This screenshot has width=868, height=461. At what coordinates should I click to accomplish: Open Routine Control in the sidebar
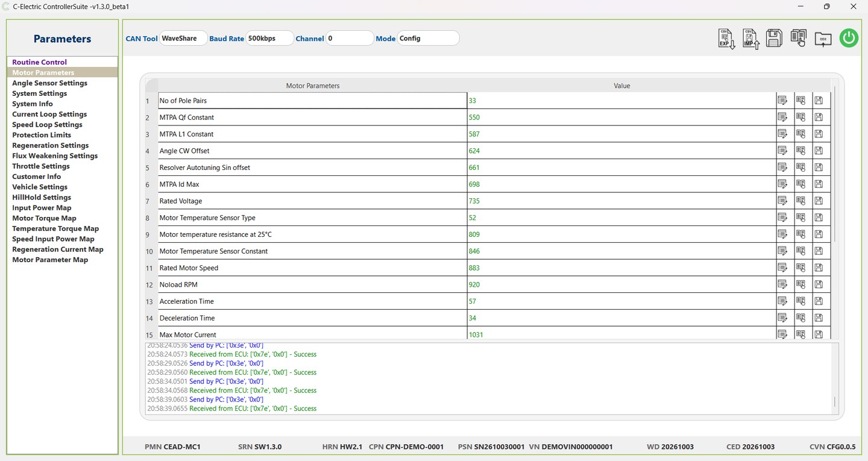coord(40,62)
